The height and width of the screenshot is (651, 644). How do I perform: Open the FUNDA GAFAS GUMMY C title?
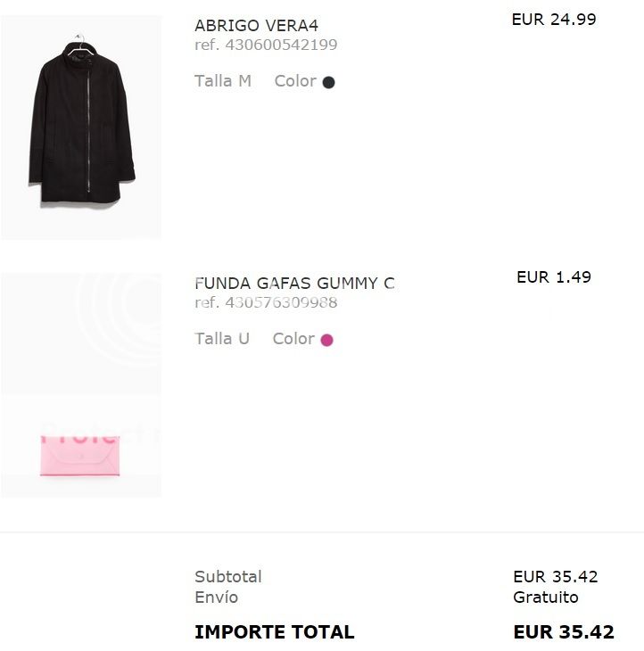294,284
